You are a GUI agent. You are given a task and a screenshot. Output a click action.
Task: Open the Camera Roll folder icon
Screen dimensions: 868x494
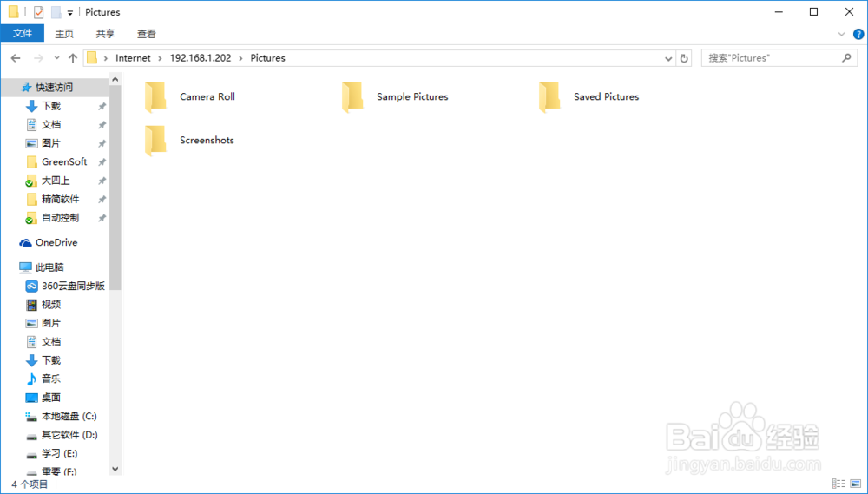pos(155,97)
